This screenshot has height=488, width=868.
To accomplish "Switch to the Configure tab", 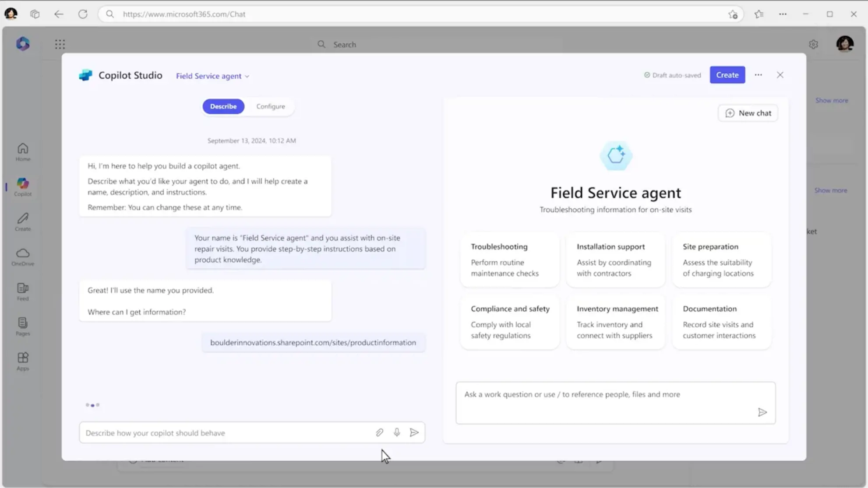I will click(x=271, y=106).
